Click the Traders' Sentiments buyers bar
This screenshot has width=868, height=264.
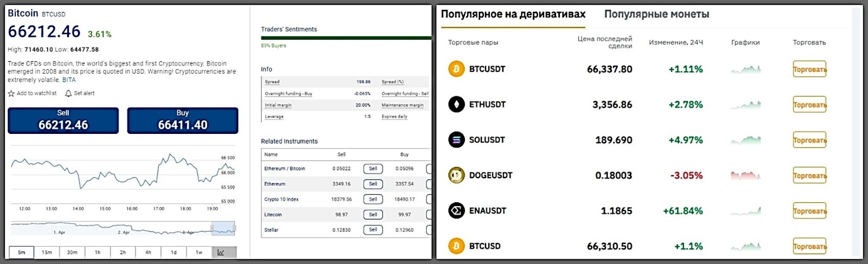[x=346, y=38]
